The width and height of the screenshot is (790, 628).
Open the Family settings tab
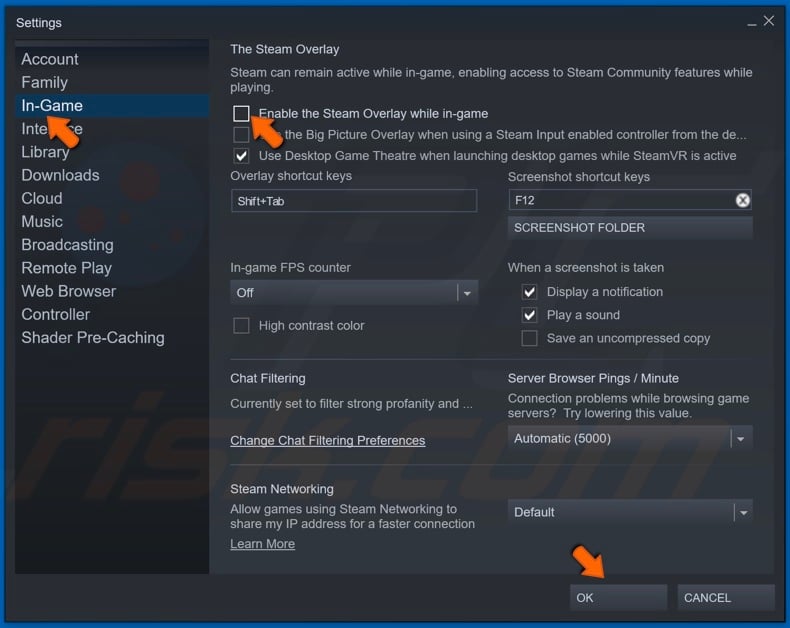point(112,83)
